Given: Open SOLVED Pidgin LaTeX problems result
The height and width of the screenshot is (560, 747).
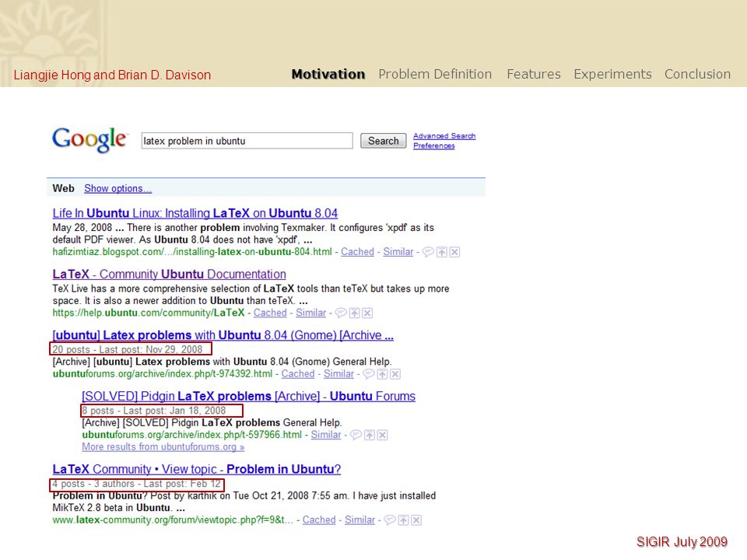Looking at the screenshot, I should pyautogui.click(x=248, y=396).
